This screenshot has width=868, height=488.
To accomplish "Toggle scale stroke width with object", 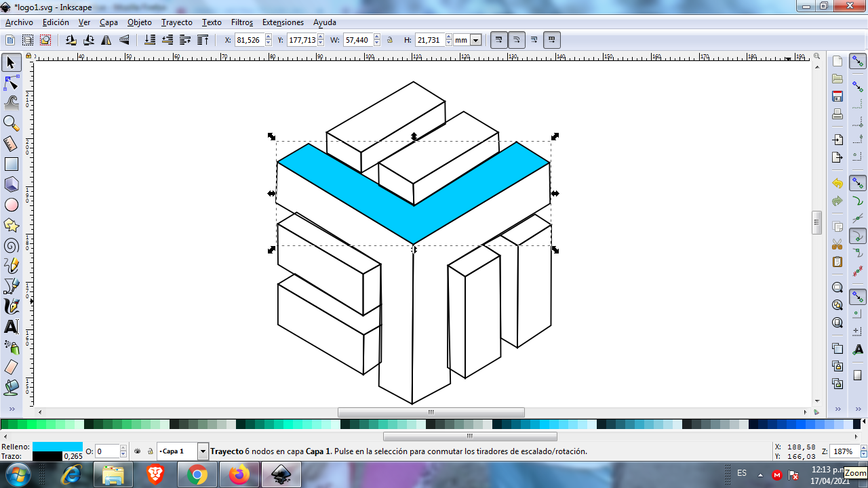I will (499, 40).
